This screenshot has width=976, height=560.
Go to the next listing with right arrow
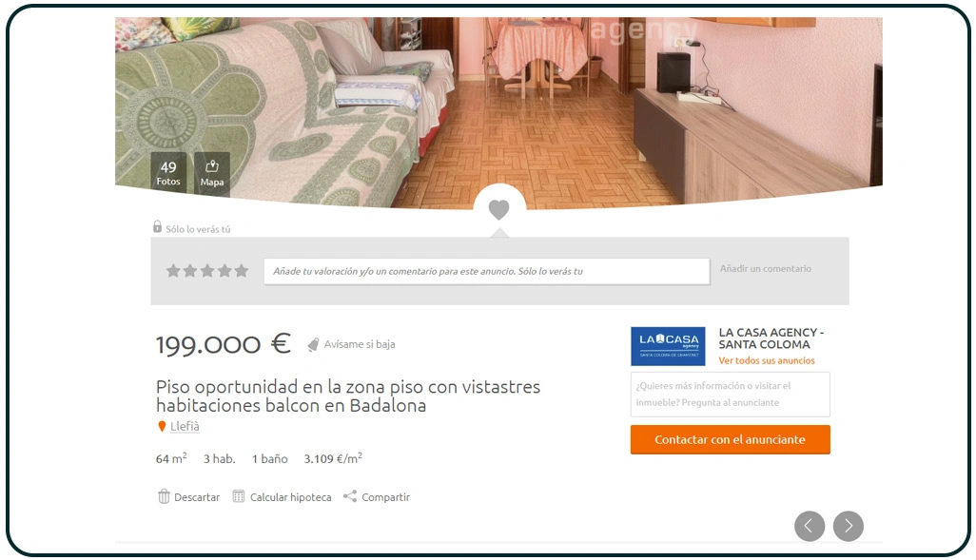[x=849, y=527]
